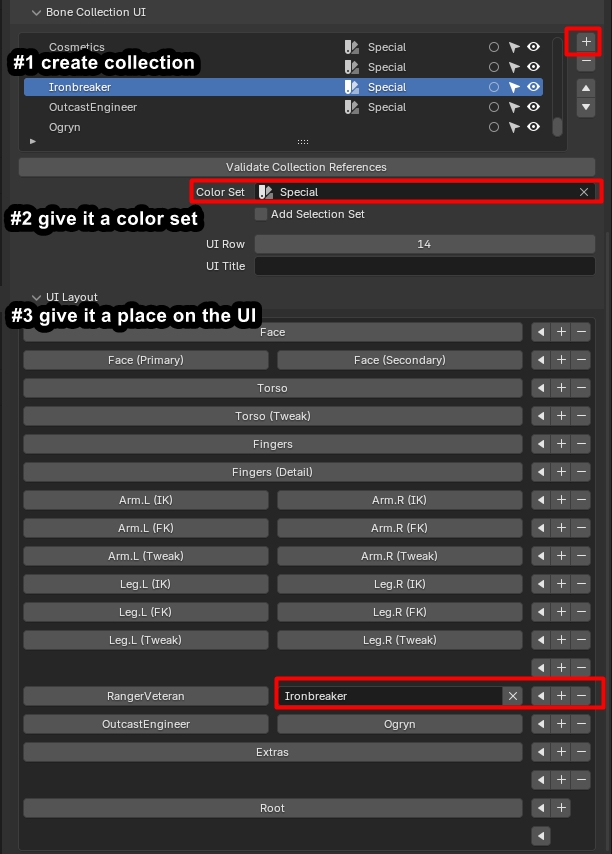Clear the Color Set value with X
Image resolution: width=612 pixels, height=854 pixels.
click(584, 192)
